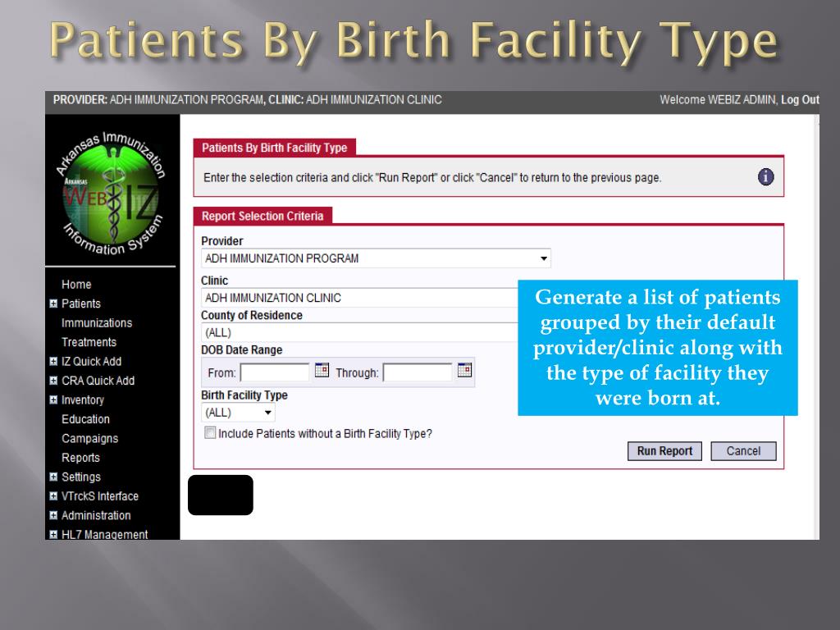Expand the Administration plus icon

tap(53, 515)
